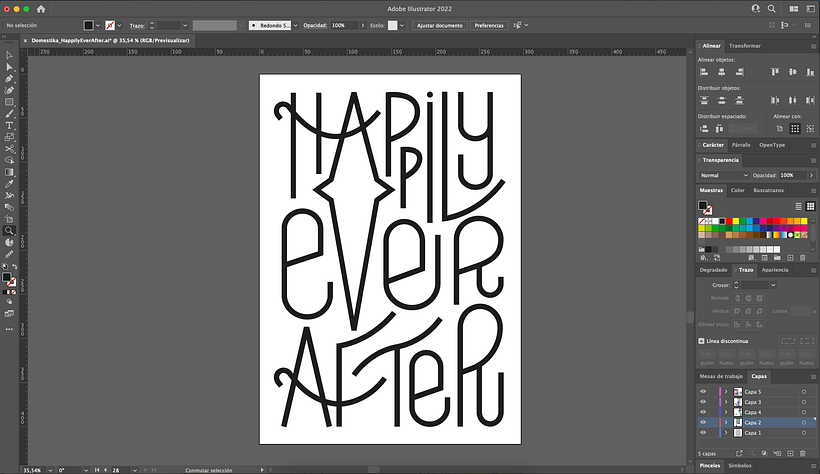Screen dimensions: 820x474
Task: Pick the red swatch in Muestras
Action: (x=729, y=222)
